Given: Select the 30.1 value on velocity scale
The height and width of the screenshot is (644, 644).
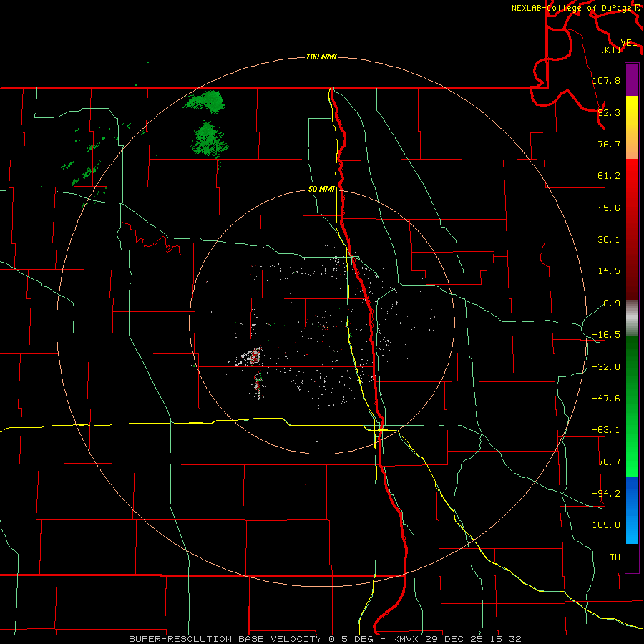Looking at the screenshot, I should pos(609,240).
